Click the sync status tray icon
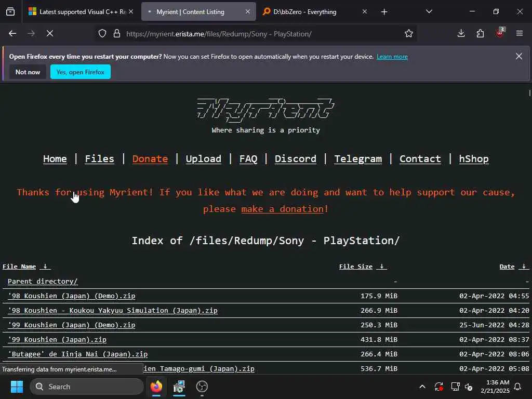This screenshot has height=399, width=532. click(438, 387)
